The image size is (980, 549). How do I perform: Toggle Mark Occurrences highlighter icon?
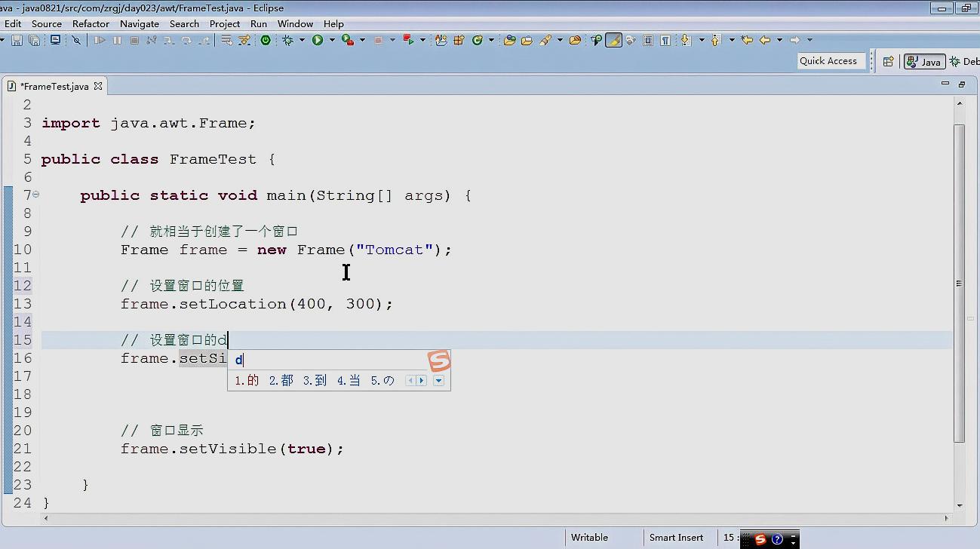tap(614, 40)
